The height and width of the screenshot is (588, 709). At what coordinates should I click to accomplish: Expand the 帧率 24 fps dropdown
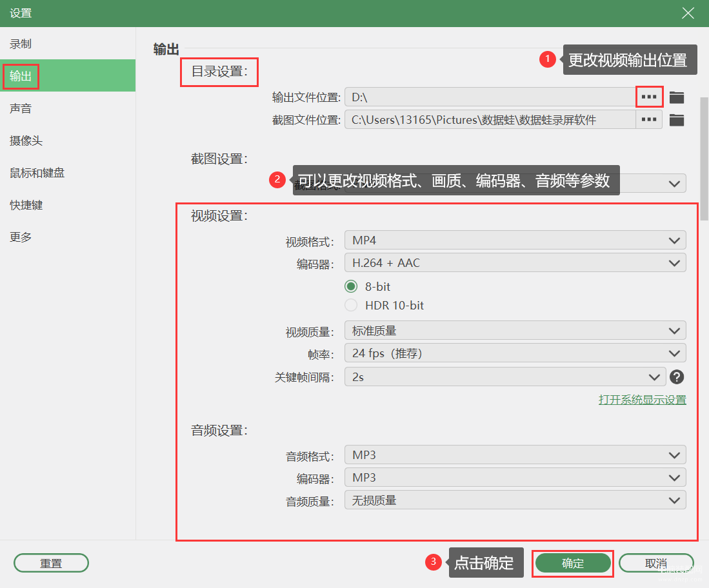click(x=515, y=353)
